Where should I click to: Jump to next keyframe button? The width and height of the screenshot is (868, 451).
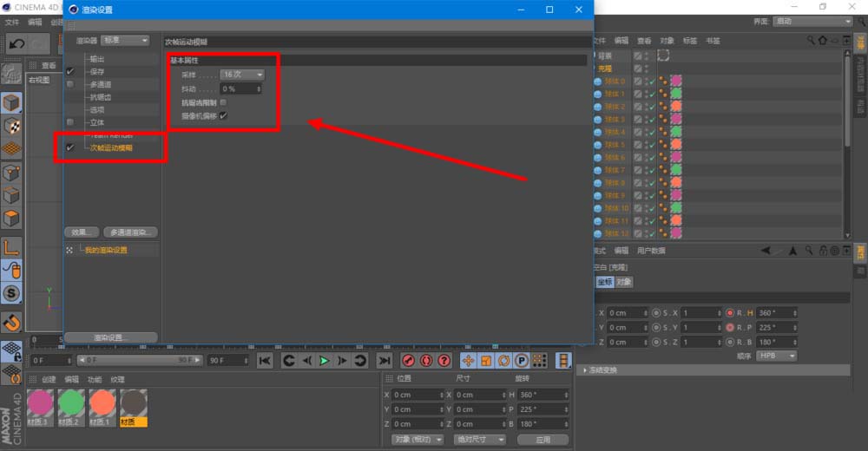coord(360,361)
